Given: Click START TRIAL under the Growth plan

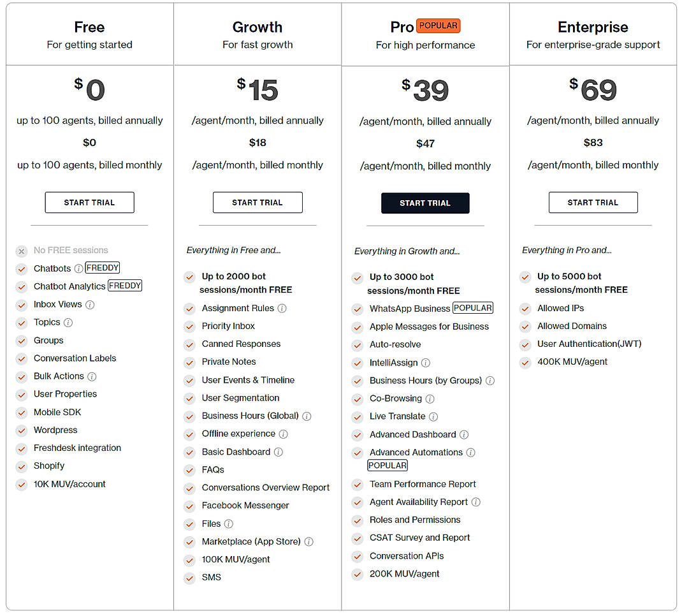Looking at the screenshot, I should 258,202.
